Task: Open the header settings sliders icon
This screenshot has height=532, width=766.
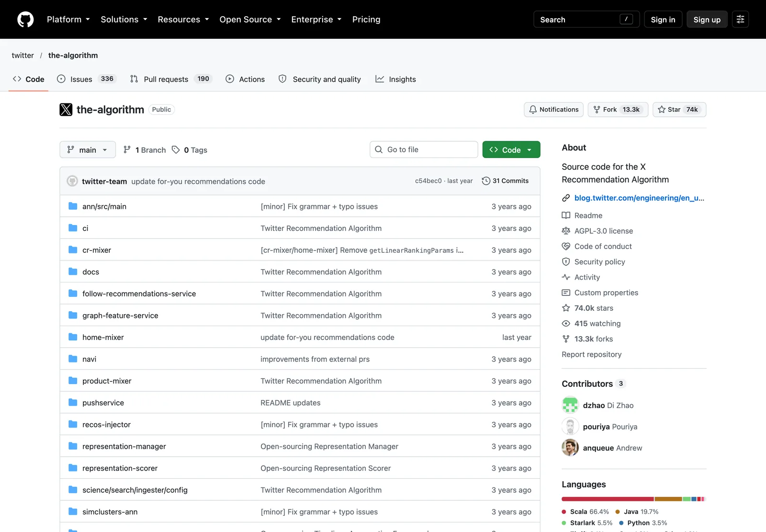Action: coord(740,19)
